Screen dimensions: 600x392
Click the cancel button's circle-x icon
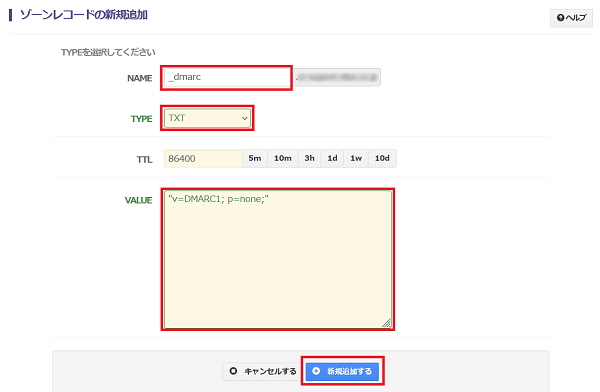click(x=233, y=371)
